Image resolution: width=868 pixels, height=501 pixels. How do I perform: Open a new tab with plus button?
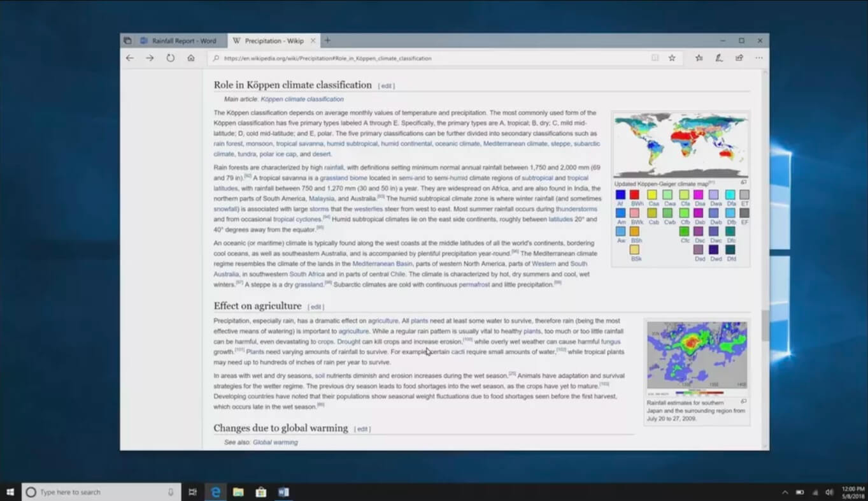tap(327, 40)
